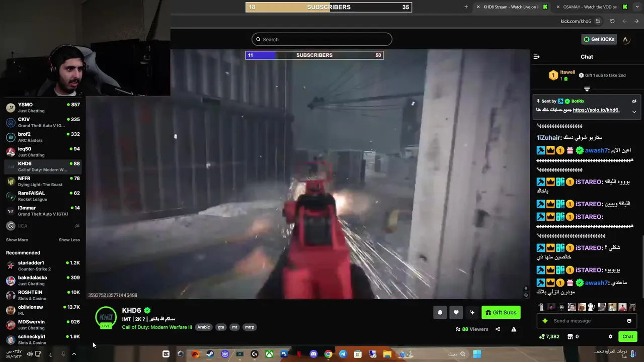Open Chrome from the taskbar
The width and height of the screenshot is (644, 362).
pos(328,354)
